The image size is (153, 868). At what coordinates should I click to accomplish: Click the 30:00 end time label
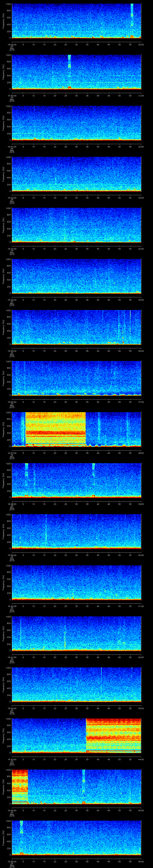pyautogui.click(x=141, y=44)
